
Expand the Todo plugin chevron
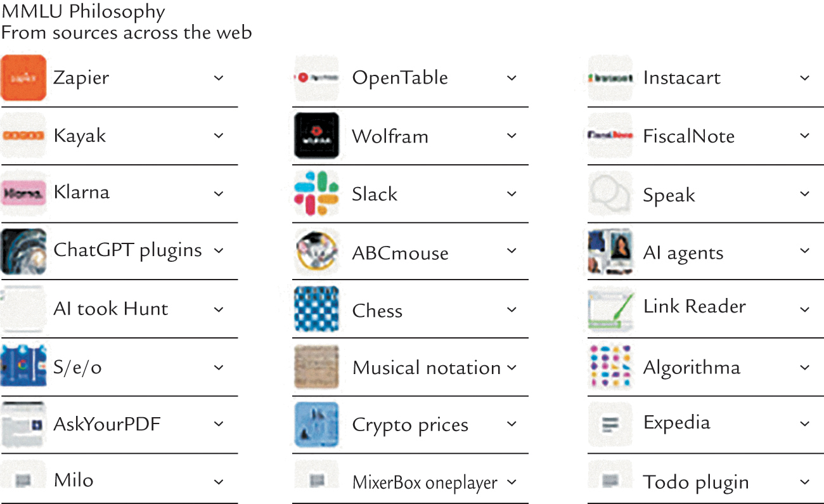tap(805, 482)
